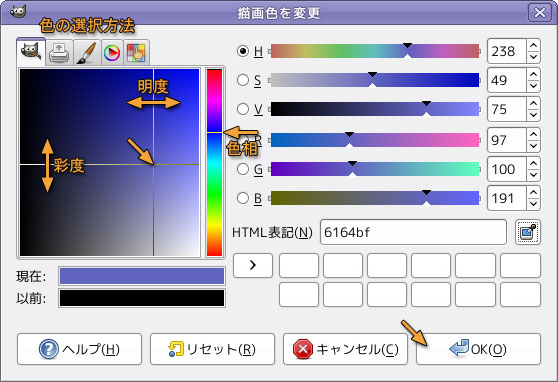Increase the S value 49 with up arrow
The height and width of the screenshot is (382, 558).
tap(533, 74)
